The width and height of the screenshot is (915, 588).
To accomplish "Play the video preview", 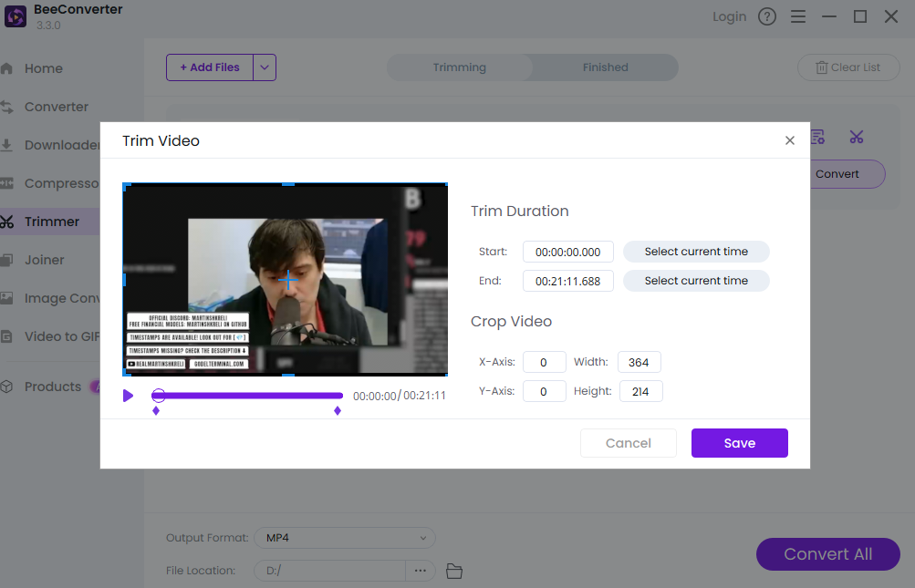I will click(x=129, y=396).
